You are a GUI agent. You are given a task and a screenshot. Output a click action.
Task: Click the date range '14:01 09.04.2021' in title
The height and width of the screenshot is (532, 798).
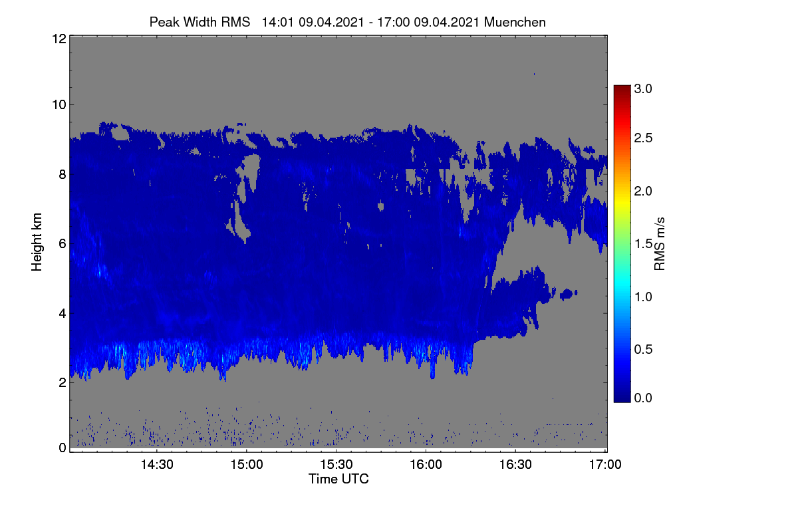313,22
